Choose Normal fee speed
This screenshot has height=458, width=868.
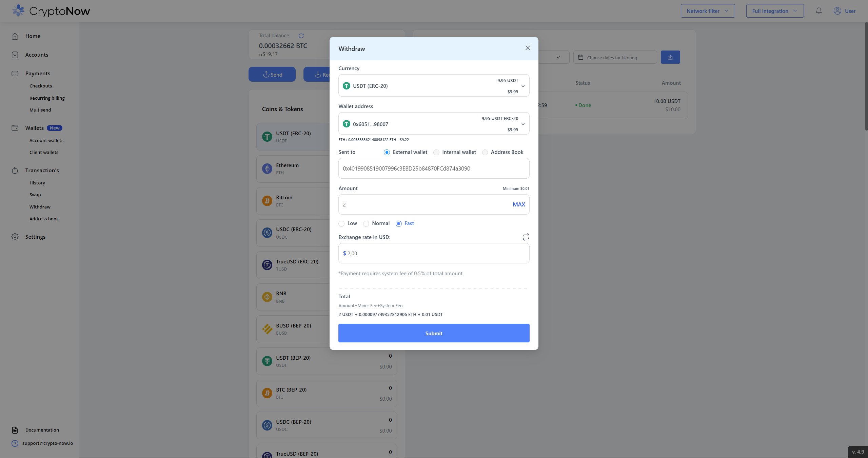[x=366, y=223]
